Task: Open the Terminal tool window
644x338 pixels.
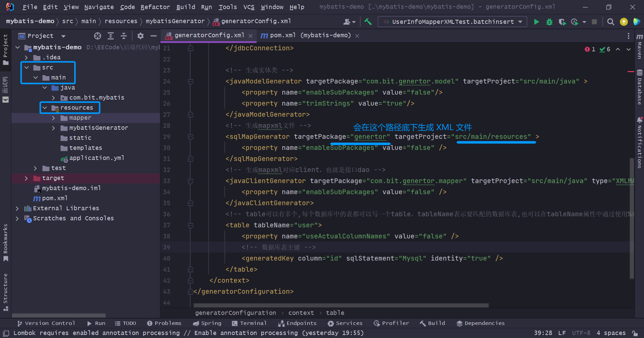Action: [x=249, y=323]
